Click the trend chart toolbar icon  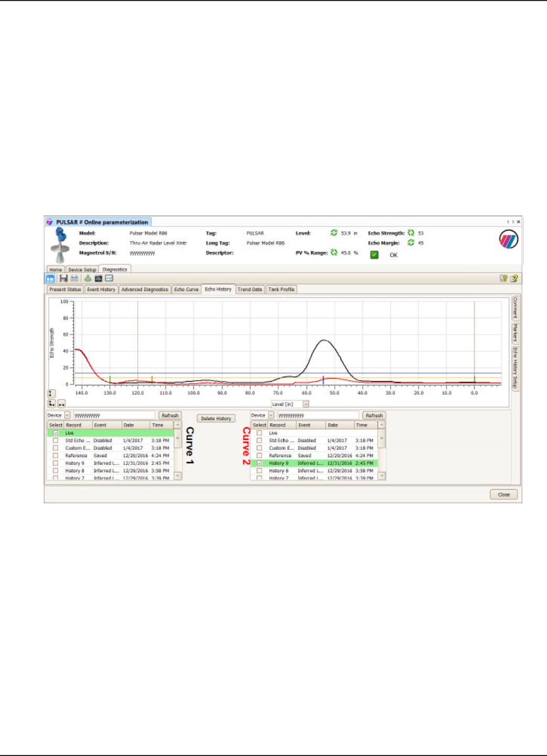tap(109, 278)
